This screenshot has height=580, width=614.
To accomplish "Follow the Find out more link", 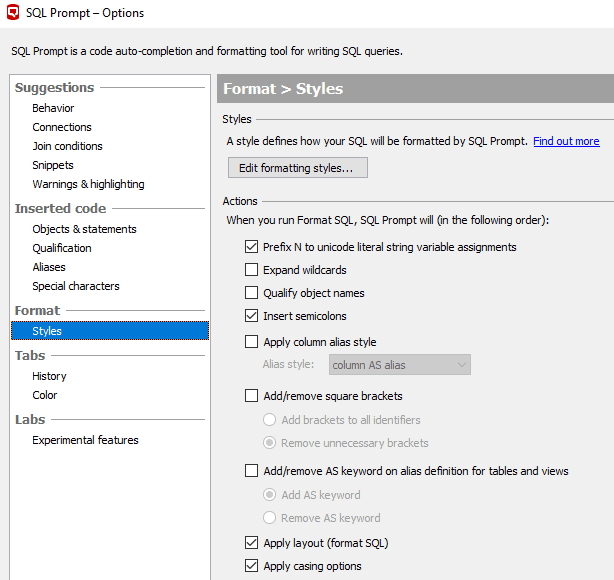I will pos(566,141).
